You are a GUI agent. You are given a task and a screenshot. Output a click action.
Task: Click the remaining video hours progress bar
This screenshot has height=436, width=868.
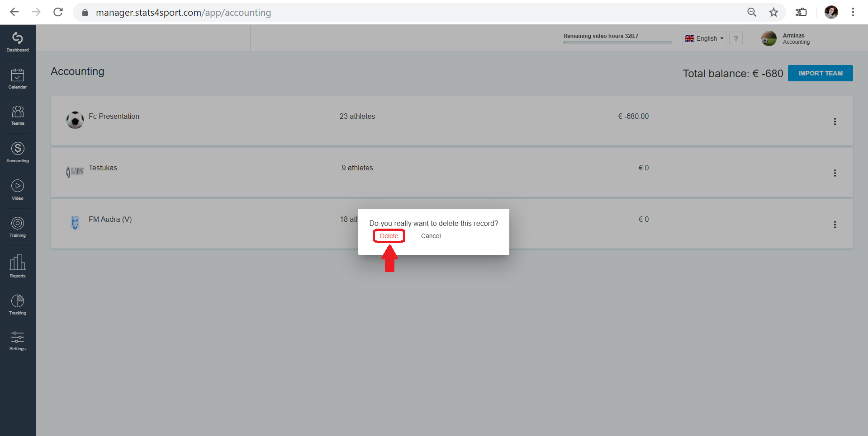coord(617,42)
